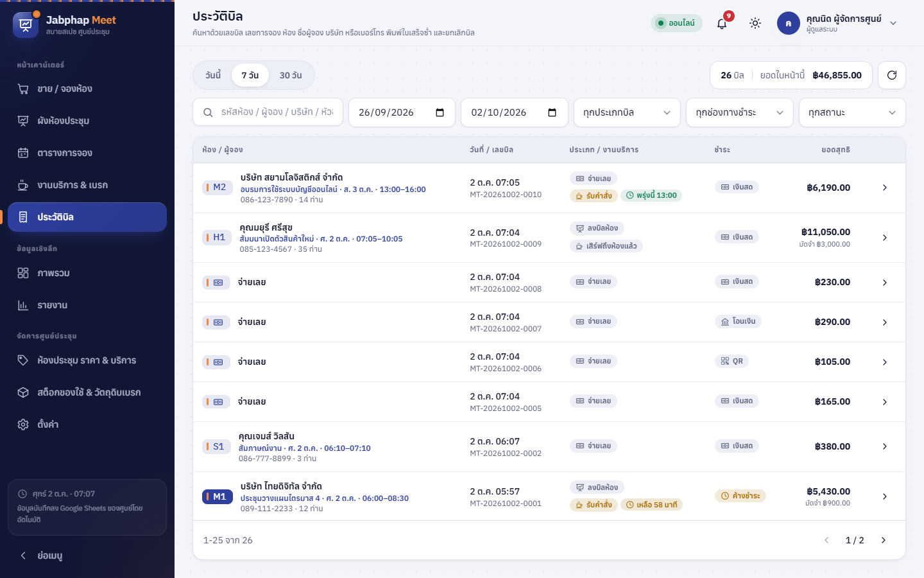Open ห้องประชุม ราคา & บริการ in sidebar
This screenshot has width=924, height=578.
87,360
